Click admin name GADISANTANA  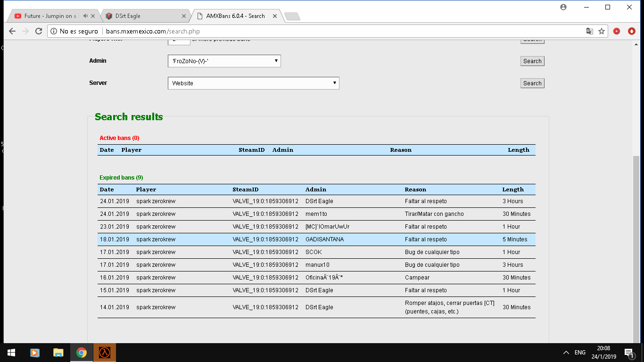325,239
